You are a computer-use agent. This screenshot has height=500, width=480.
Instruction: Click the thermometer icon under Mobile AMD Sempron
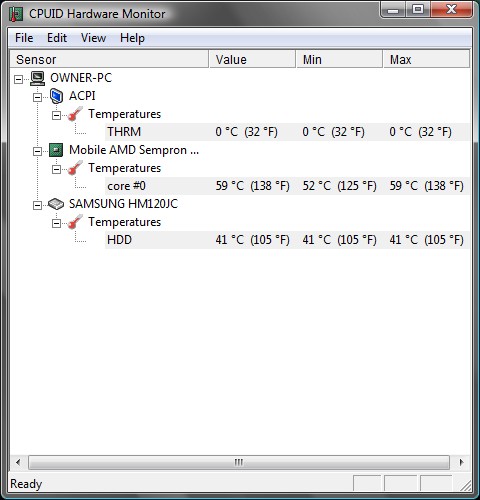tap(75, 168)
